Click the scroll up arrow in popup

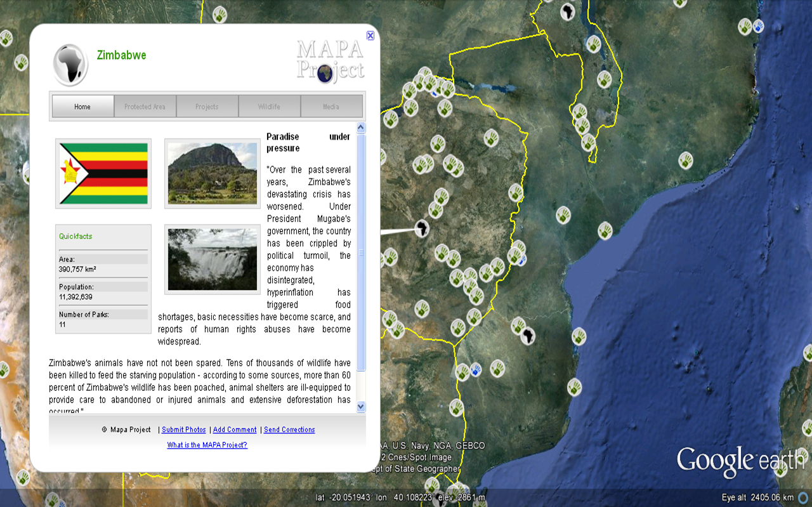[x=361, y=128]
